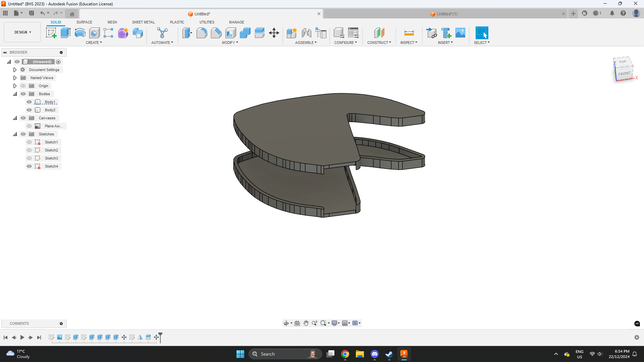Screen dimensions: 644x362
Task: Open the DESIGN workspace dropdown
Action: 22,32
